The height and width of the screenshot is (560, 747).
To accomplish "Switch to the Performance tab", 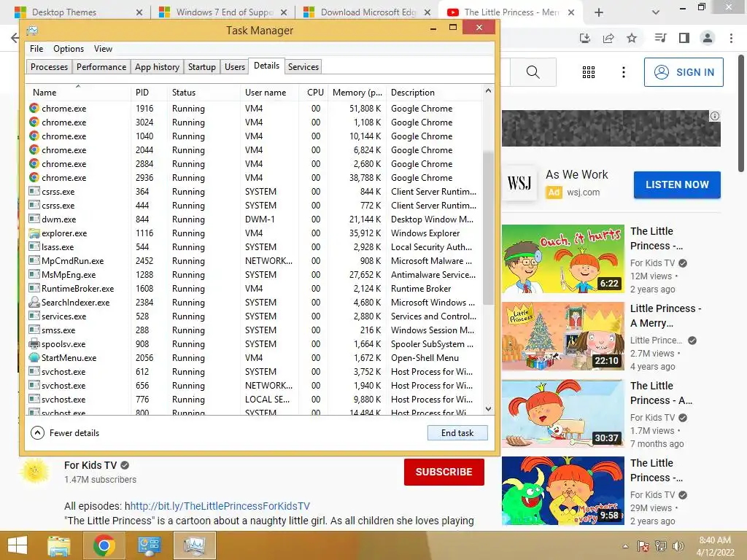I will [x=101, y=66].
